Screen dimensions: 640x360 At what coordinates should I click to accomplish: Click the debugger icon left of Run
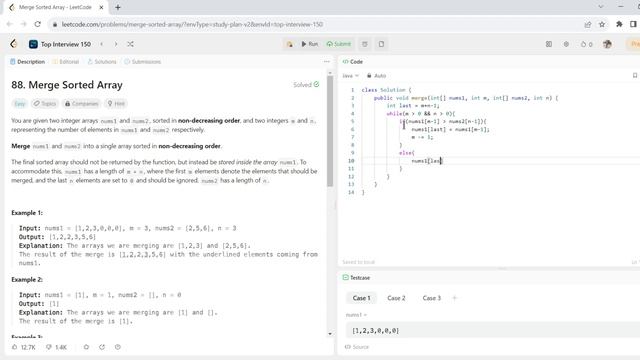pyautogui.click(x=289, y=44)
